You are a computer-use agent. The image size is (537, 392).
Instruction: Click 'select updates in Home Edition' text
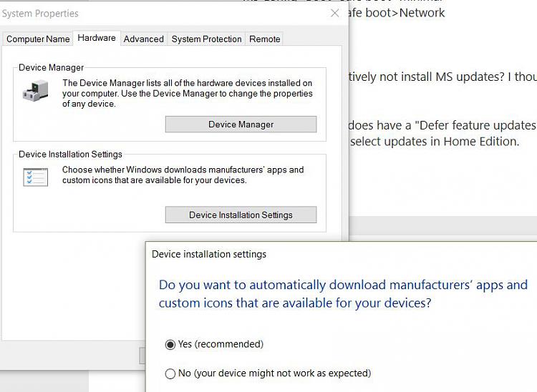pos(435,141)
